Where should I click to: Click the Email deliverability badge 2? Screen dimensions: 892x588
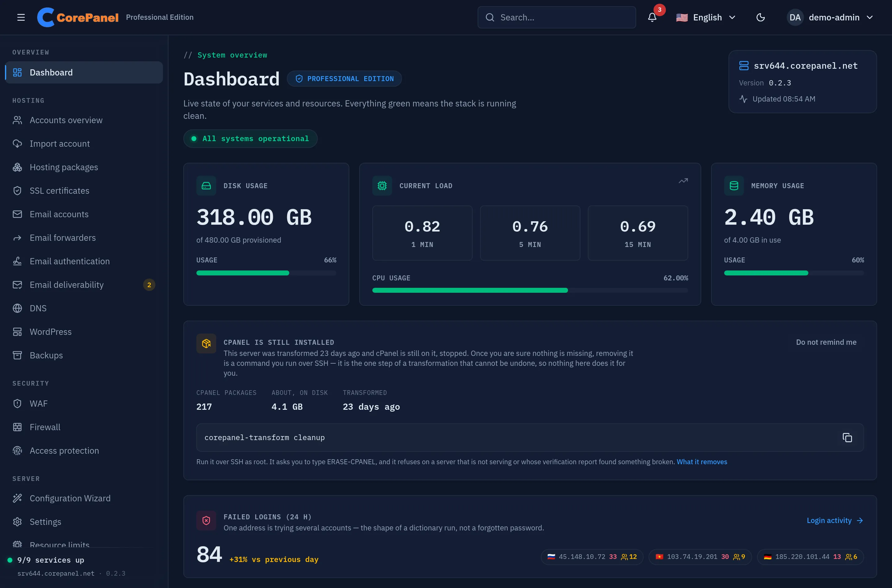(149, 285)
